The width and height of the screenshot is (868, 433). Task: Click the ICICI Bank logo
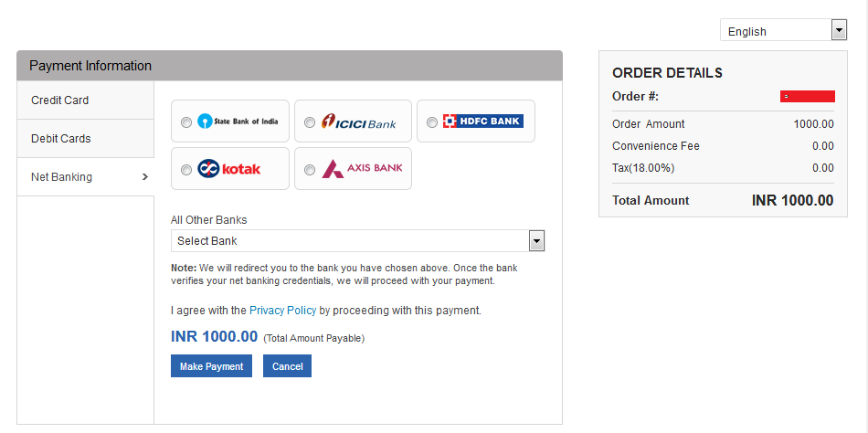(358, 121)
